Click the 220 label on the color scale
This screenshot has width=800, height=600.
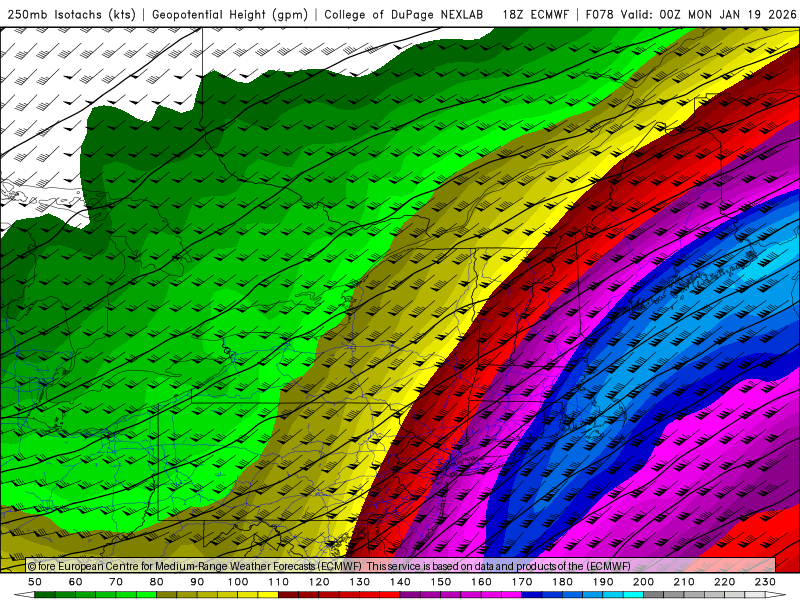tap(724, 582)
